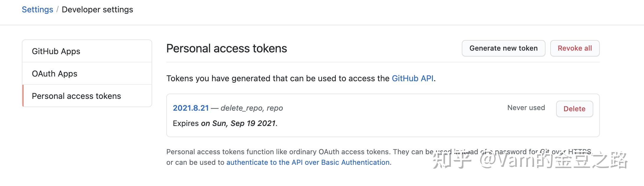Select the token's delete_repo, repo scope text
Viewport: 644px width, 186px height.
click(252, 108)
